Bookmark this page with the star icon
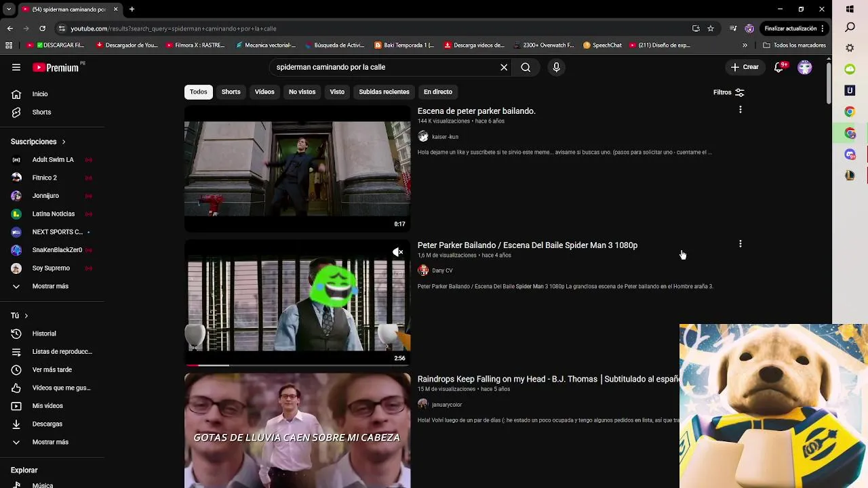 pyautogui.click(x=711, y=28)
